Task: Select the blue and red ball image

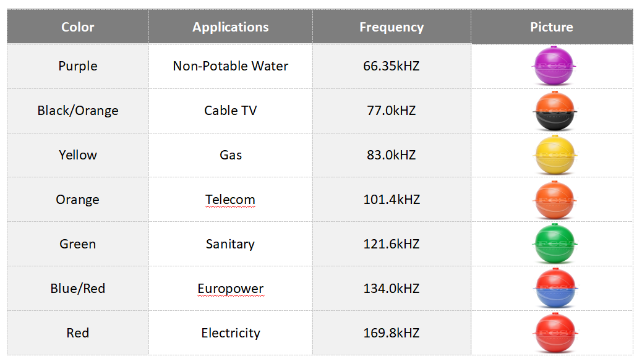Action: point(554,289)
